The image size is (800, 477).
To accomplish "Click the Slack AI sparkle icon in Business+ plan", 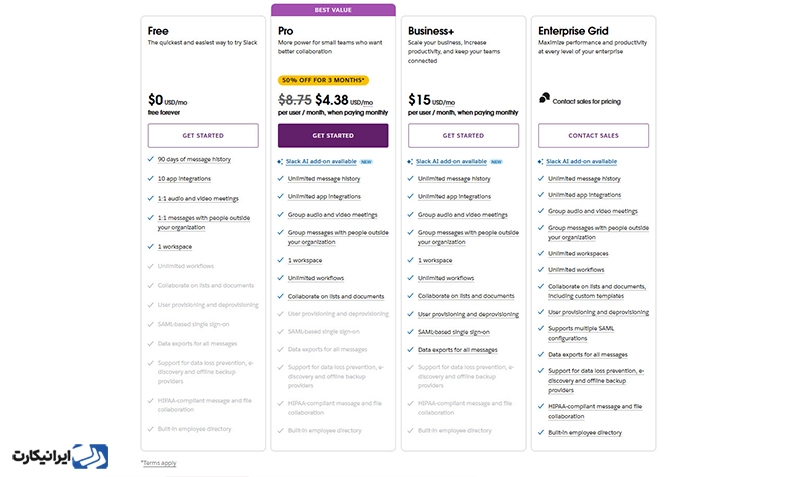I will pos(410,161).
